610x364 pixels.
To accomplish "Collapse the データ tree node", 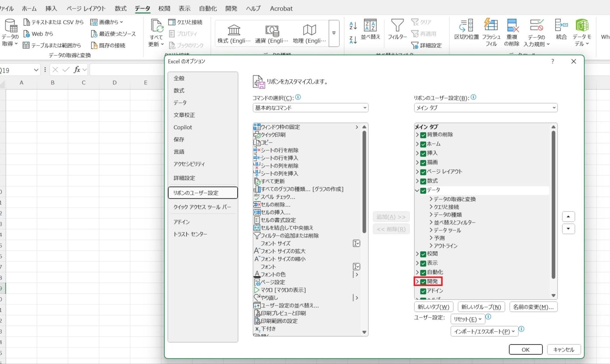I will tap(417, 190).
